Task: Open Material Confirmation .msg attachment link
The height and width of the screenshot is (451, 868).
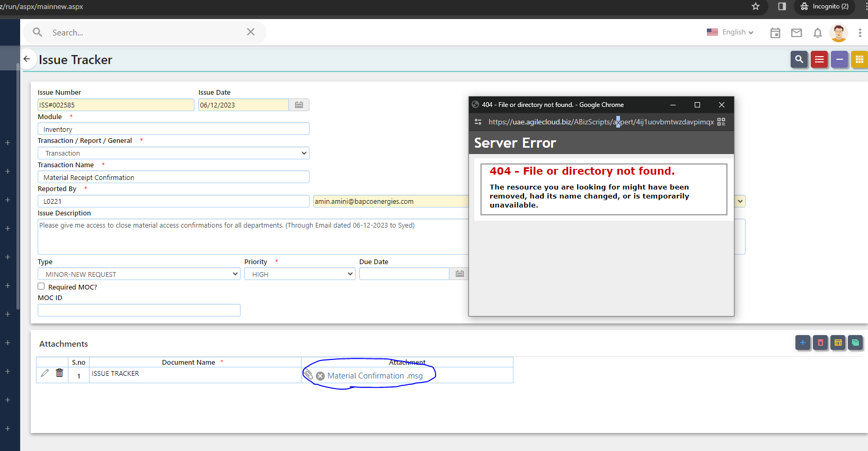Action: coord(375,376)
